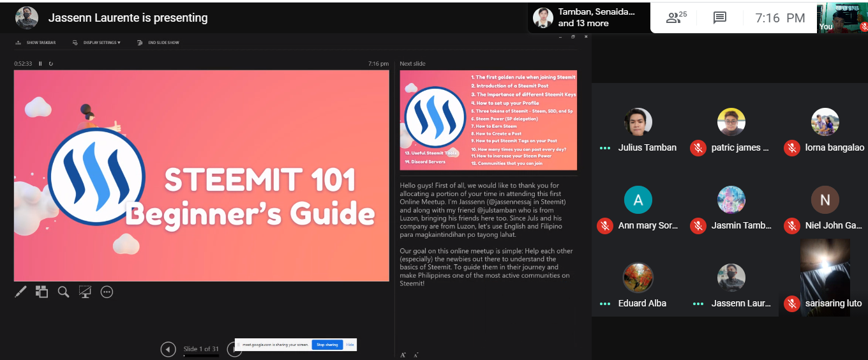Select the pen and laser pointer tools
Image resolution: width=868 pixels, height=360 pixels.
[x=20, y=292]
